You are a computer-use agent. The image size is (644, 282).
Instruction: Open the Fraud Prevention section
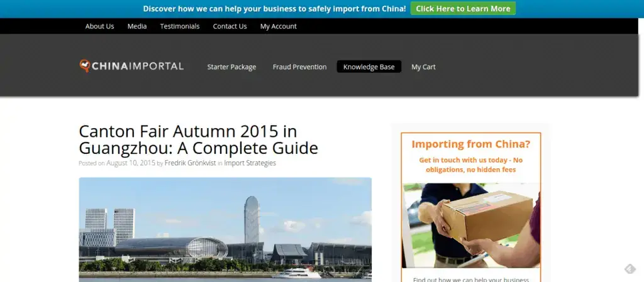coord(299,67)
